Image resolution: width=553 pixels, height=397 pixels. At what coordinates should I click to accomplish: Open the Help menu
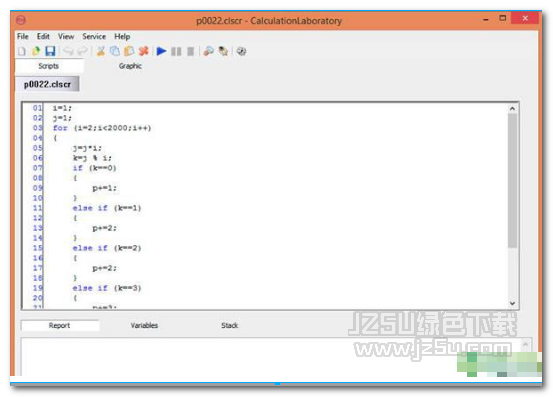click(x=122, y=36)
